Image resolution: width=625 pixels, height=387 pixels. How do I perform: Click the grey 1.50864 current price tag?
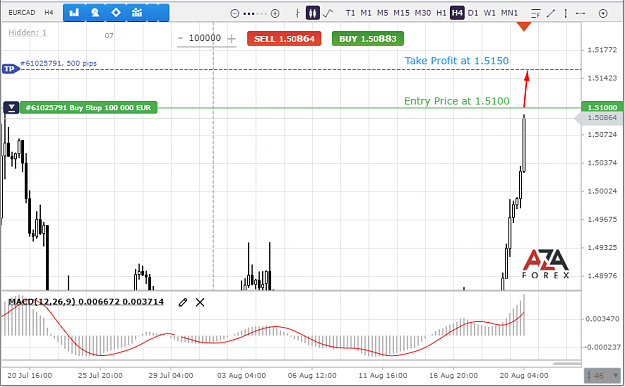coord(599,118)
